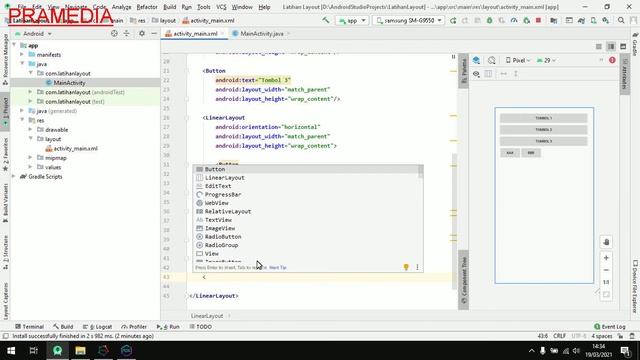Click the locate-file target icon in Project panel

pos(114,33)
